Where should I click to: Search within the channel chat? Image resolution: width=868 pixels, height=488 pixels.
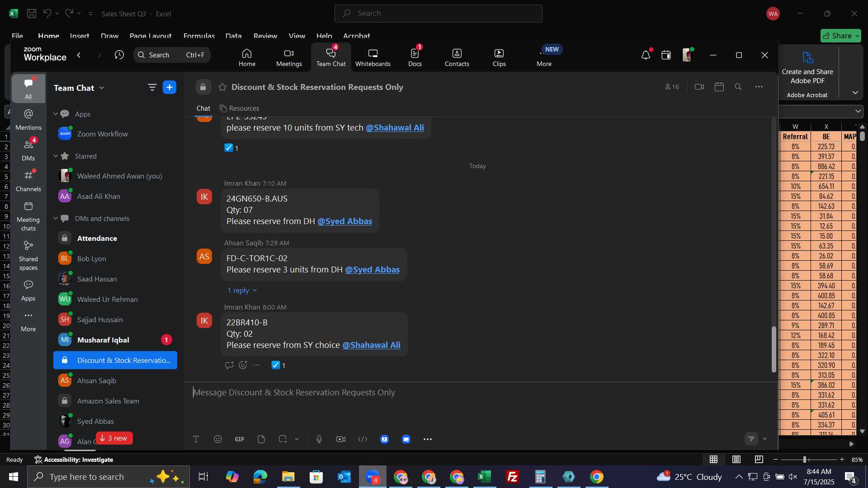point(738,87)
